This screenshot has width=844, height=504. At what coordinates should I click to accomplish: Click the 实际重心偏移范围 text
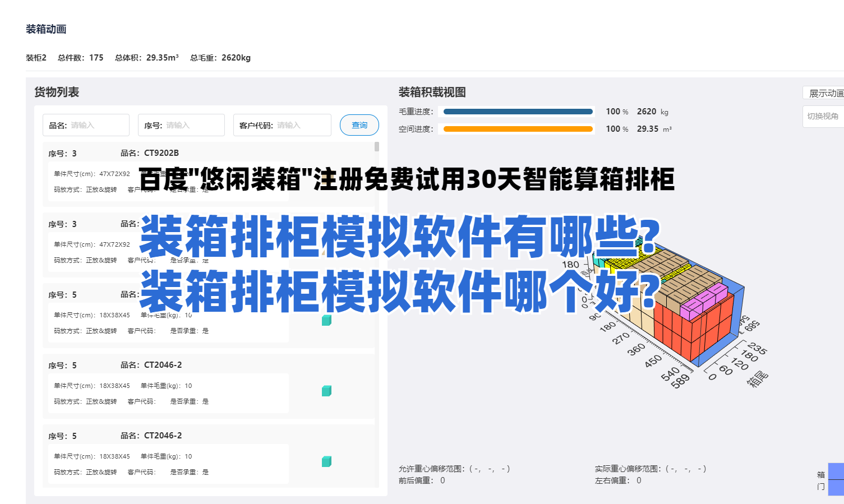pos(651,469)
